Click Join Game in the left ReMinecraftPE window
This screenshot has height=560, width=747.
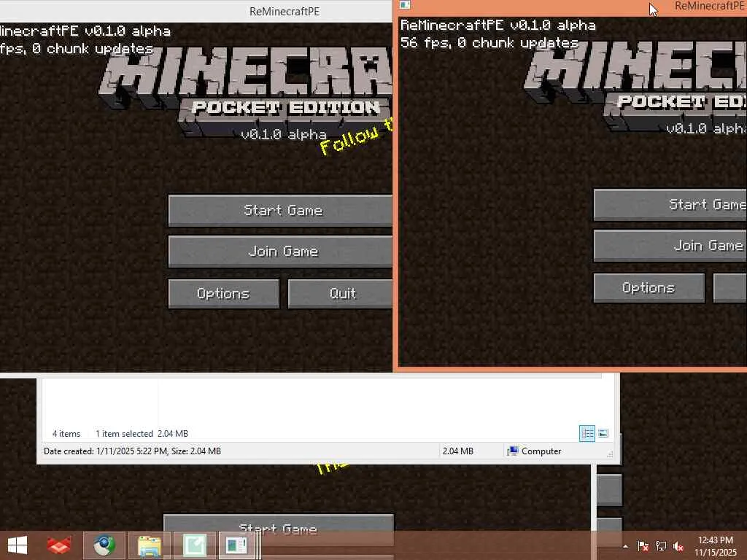(280, 251)
